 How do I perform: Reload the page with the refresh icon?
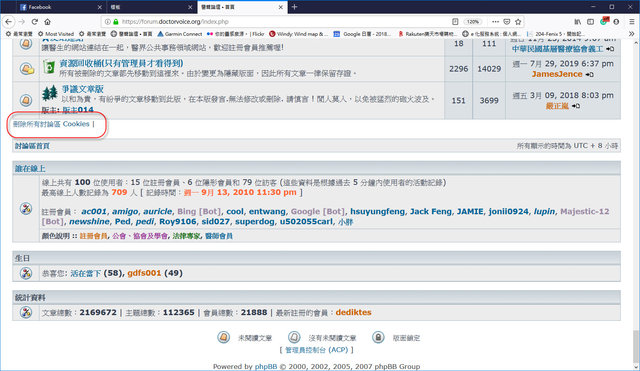click(35, 22)
